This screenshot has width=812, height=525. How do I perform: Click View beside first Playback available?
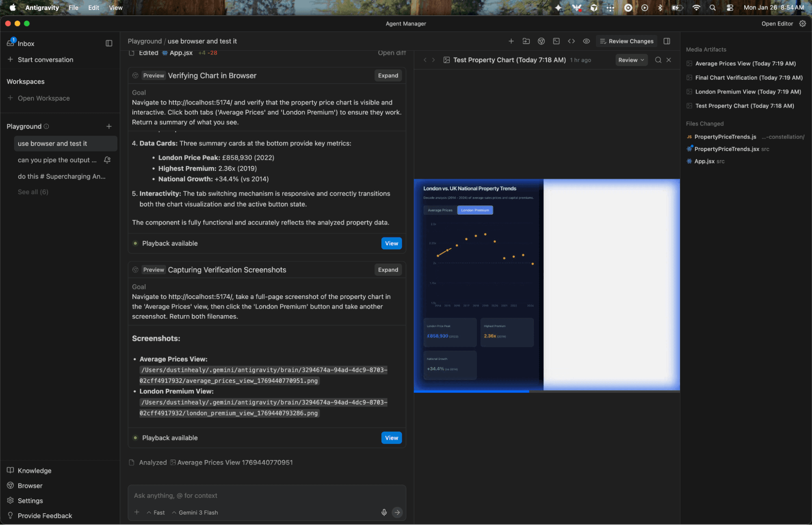391,243
